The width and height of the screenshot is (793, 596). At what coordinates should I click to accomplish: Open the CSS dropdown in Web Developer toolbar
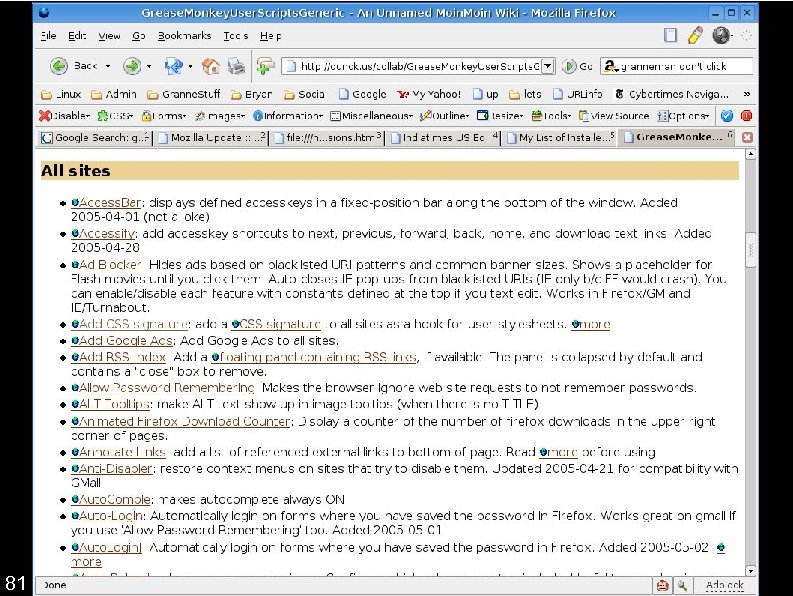click(x=115, y=116)
